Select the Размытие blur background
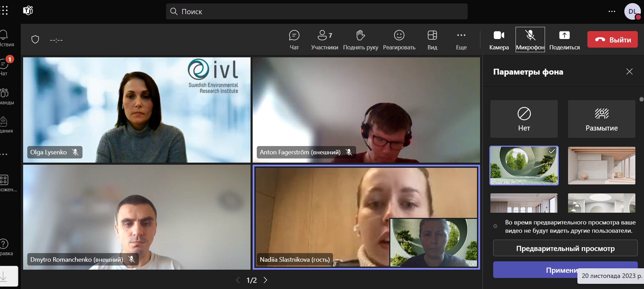Screen dimensions: 644x289 pyautogui.click(x=602, y=119)
